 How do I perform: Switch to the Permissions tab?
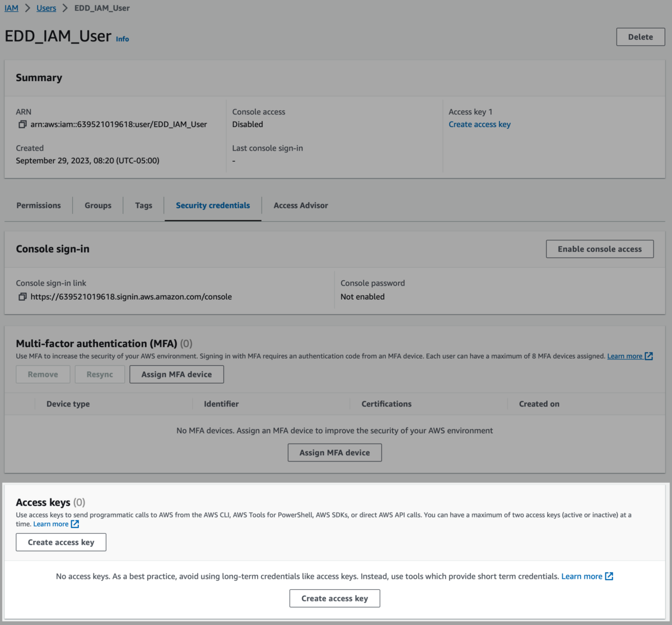tap(39, 206)
